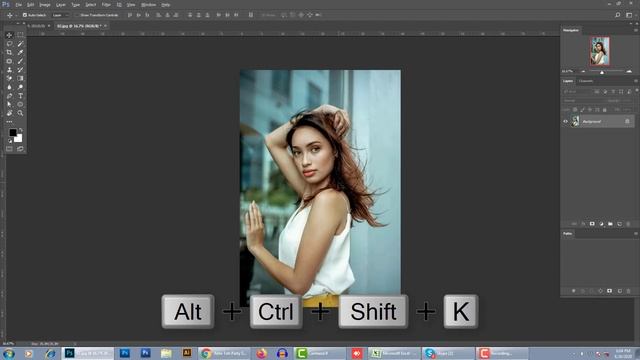Create new adjustment layer icon
Viewport: 640px width, 360px height.
pos(601,224)
